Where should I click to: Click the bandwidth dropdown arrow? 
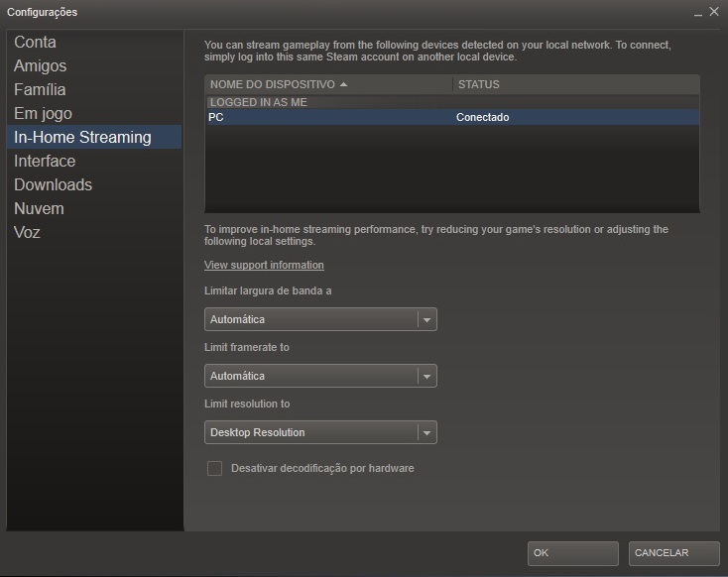click(x=426, y=319)
